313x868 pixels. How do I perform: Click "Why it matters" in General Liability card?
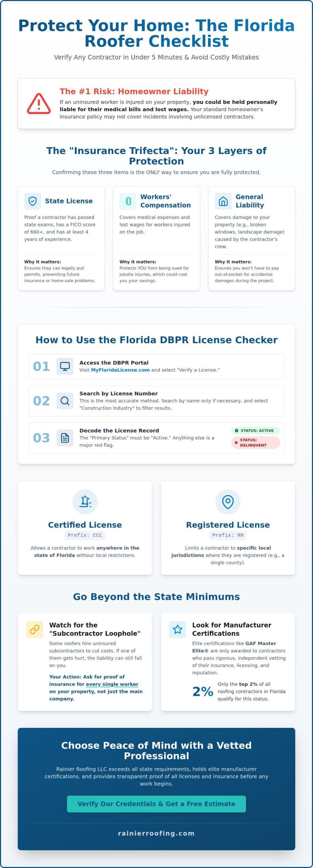(x=233, y=262)
